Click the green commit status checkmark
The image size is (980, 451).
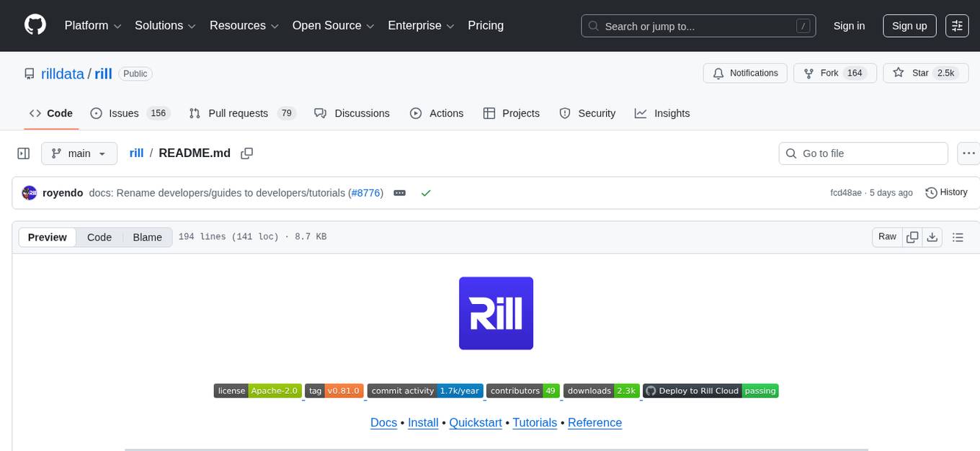tap(426, 193)
